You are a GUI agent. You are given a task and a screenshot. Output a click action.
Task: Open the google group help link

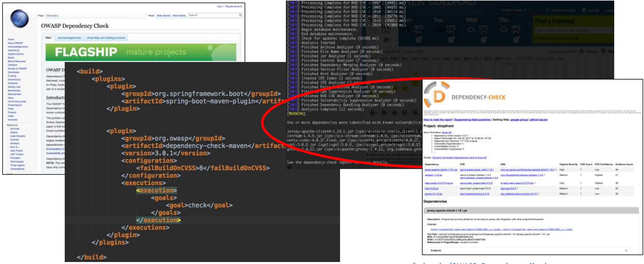(x=519, y=120)
